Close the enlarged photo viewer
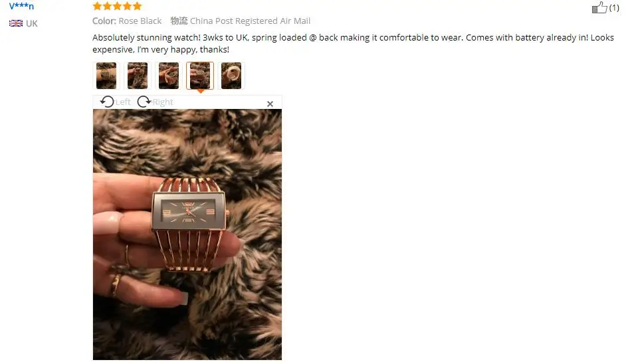626x364 pixels. 270,104
